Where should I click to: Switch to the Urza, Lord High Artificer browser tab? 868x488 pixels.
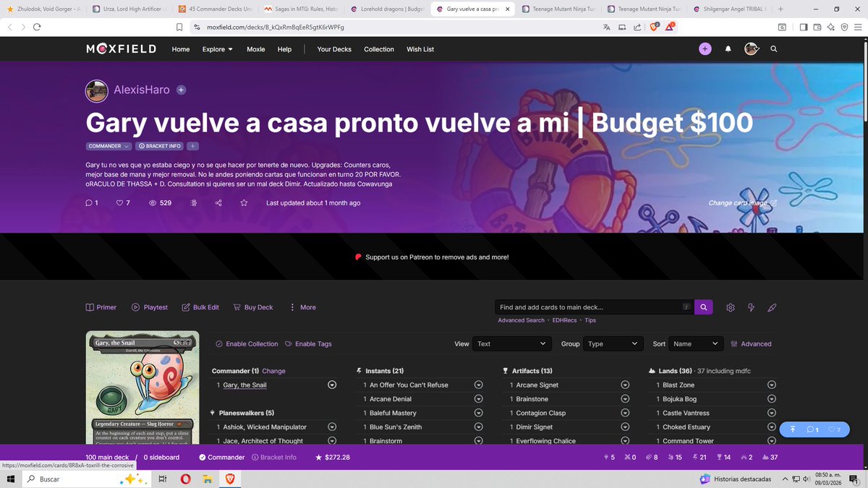[129, 9]
